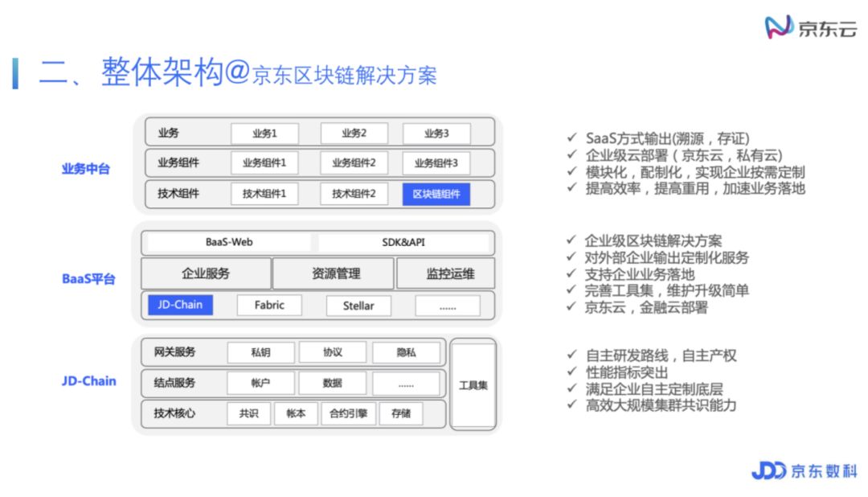Click the Stellar box

click(x=358, y=306)
